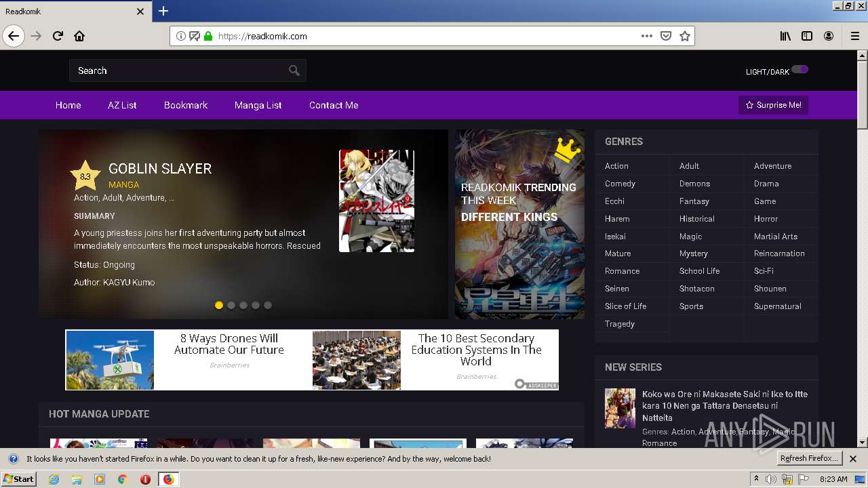
Task: Close the Readkomik tab
Action: (x=140, y=12)
